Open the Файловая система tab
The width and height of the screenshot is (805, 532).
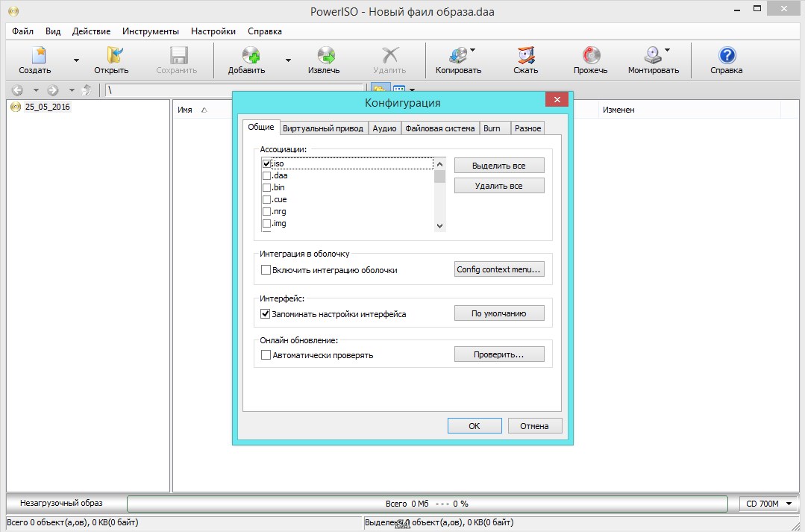click(440, 128)
